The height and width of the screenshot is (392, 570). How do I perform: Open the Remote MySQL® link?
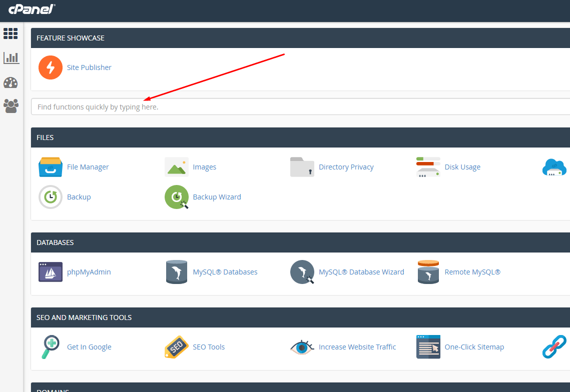pyautogui.click(x=472, y=272)
